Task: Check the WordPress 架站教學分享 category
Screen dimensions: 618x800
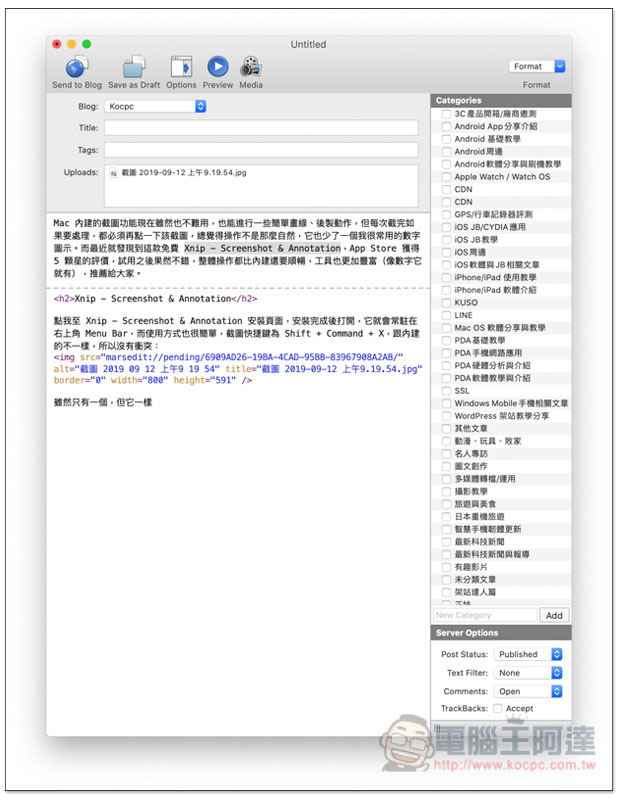Action: [x=446, y=416]
